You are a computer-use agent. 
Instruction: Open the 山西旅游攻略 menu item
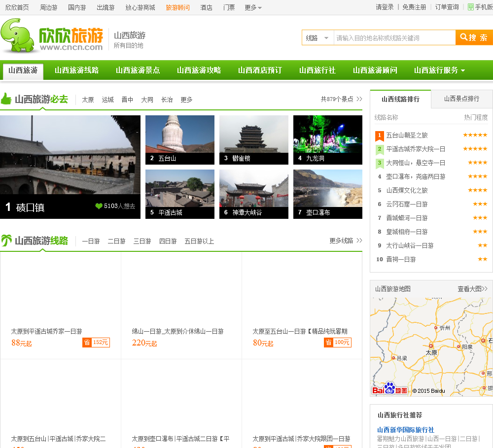(x=199, y=70)
